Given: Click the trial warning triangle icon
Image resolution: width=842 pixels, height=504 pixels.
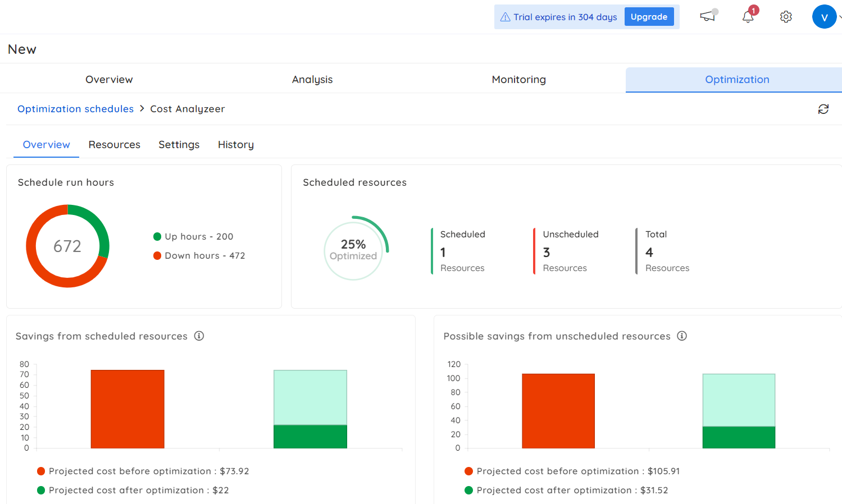Looking at the screenshot, I should pyautogui.click(x=505, y=17).
